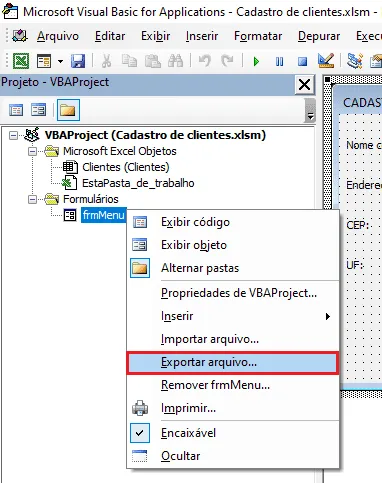Select VBAProject (Cadastro de clientes.xlsm) node
382x483 pixels.
(x=155, y=135)
